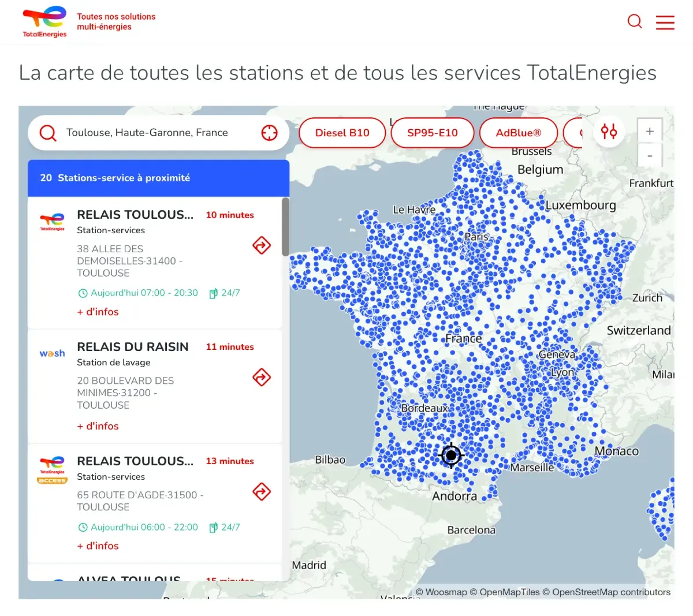Open the map filters sliders icon
Viewport: 693px width, 616px height.
(609, 132)
